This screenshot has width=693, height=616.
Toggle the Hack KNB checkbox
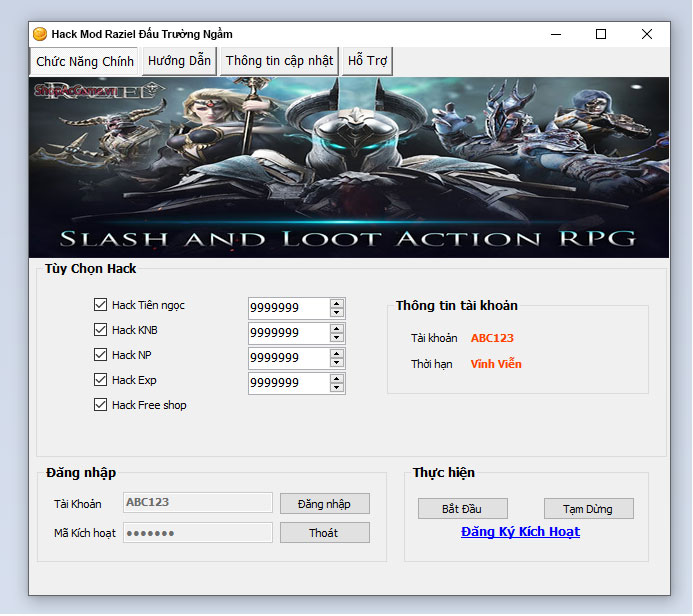click(x=100, y=330)
